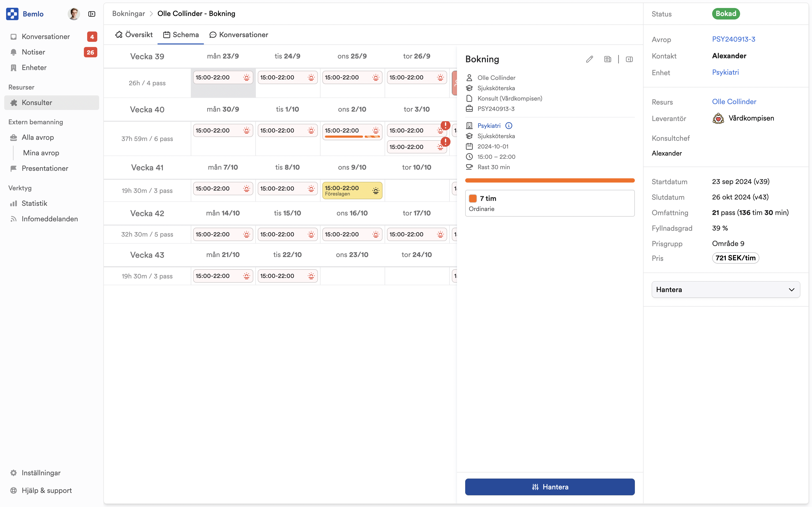Click alarm icon on tis 22/10 shift
Viewport: 812px width, 507px height.
click(x=312, y=276)
